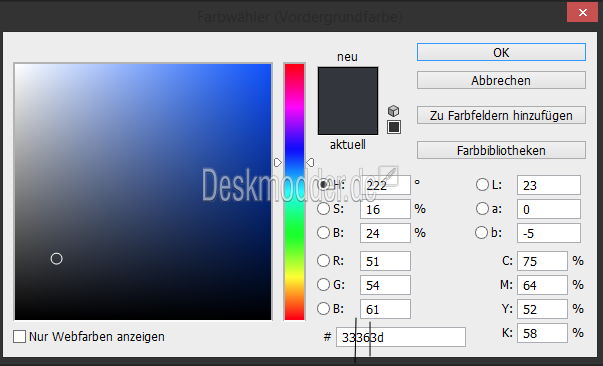Select the L lightness radio button
Viewport: 603px width, 366px height.
click(x=482, y=185)
